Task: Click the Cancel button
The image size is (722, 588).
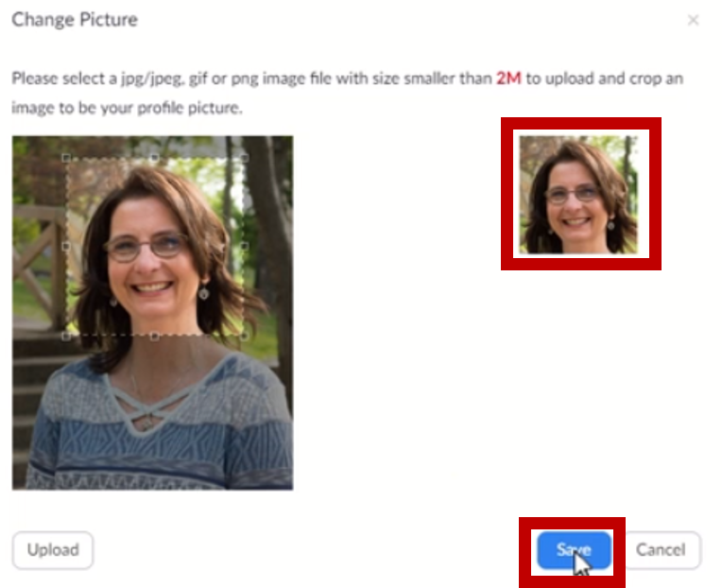Action: pyautogui.click(x=662, y=550)
